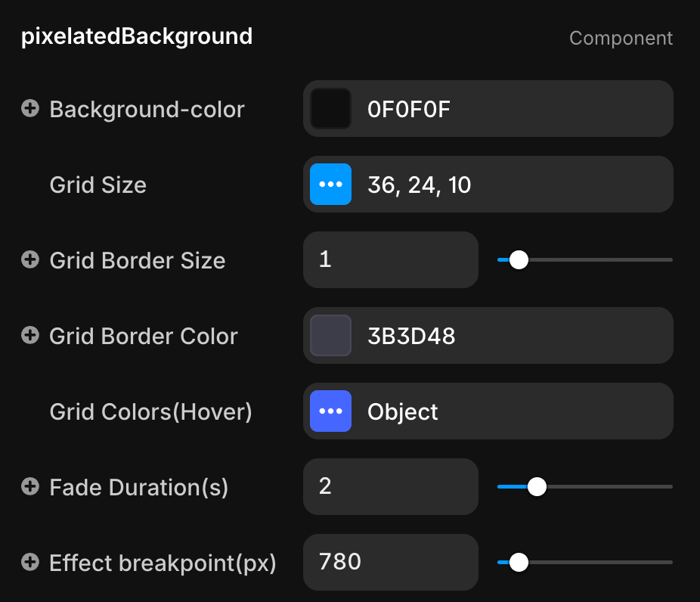Click plus icon beside Fade Duration(s)
The height and width of the screenshot is (602, 700).
coord(30,487)
